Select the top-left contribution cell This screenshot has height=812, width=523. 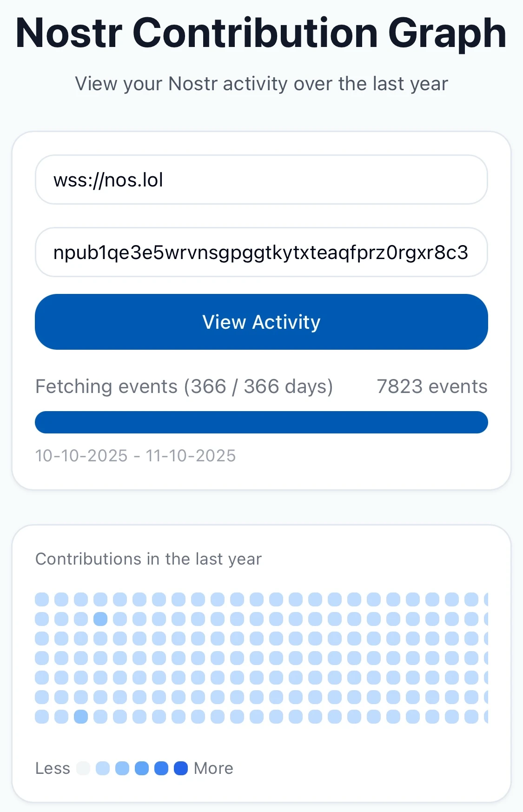(42, 599)
